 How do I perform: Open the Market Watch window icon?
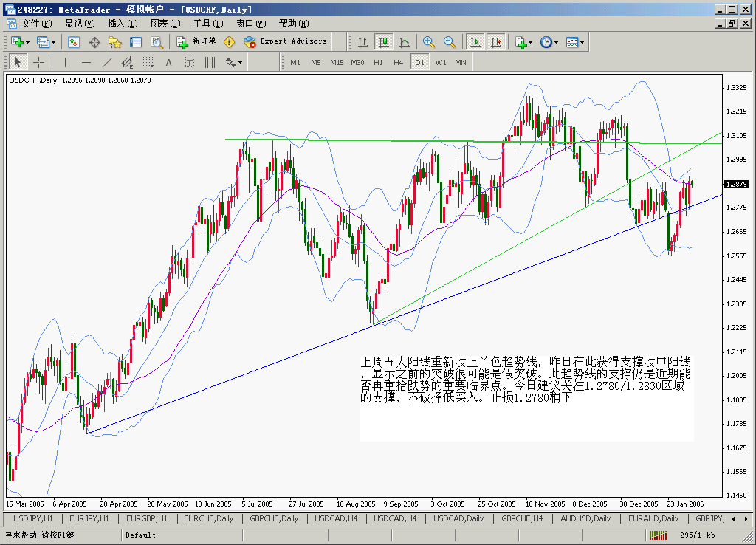tap(73, 42)
